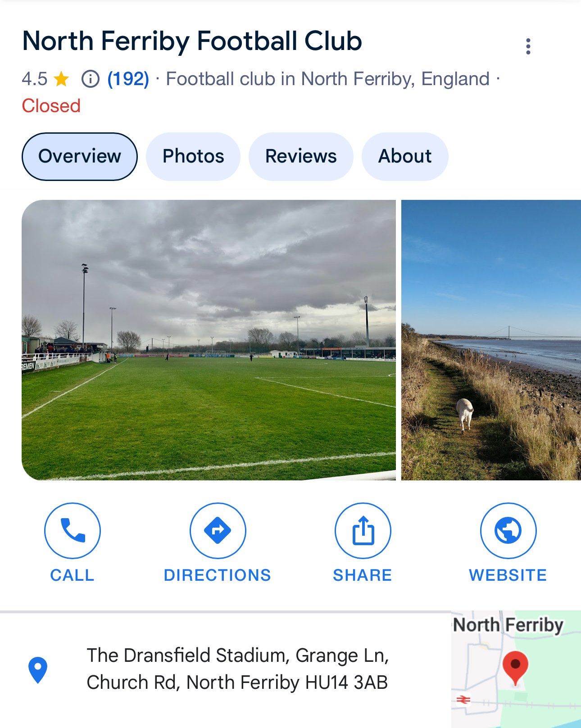Open the Website globe icon

pyautogui.click(x=508, y=530)
